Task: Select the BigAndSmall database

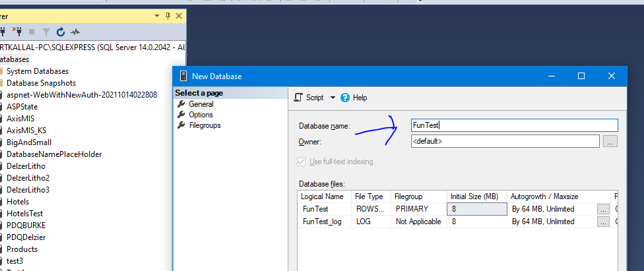Action: pos(29,142)
